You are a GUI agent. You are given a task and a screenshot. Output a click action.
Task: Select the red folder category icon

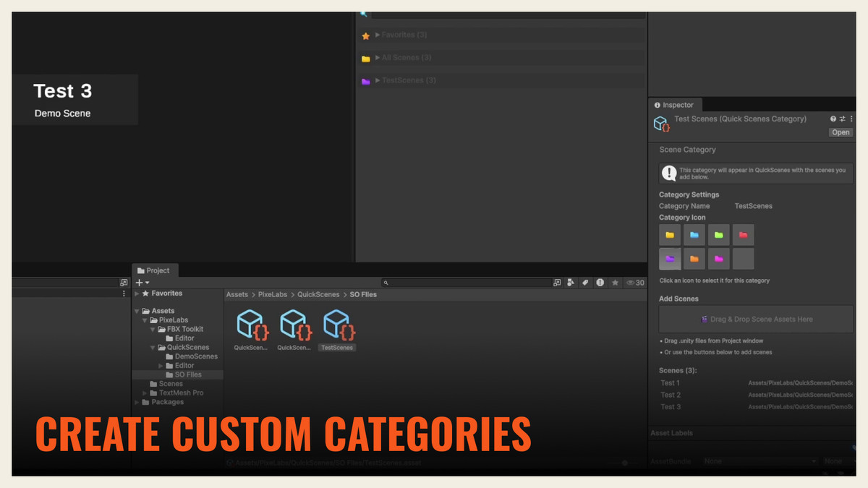[744, 234]
